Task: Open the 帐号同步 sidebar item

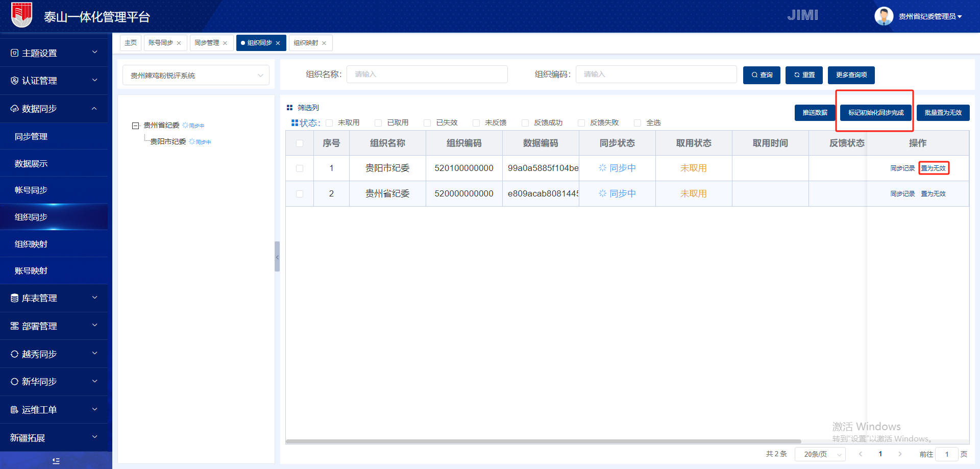Action: (54, 190)
